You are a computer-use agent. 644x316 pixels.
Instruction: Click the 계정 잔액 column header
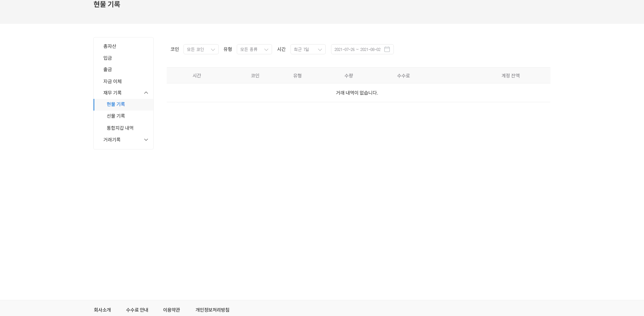tap(510, 75)
